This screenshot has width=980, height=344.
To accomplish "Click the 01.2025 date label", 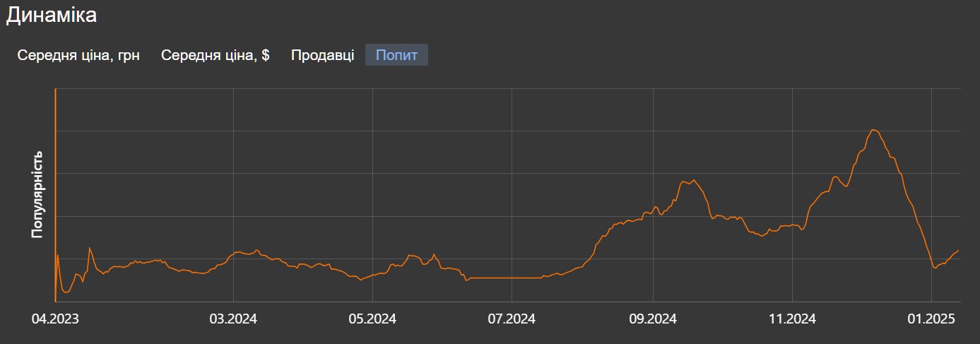I will point(932,319).
